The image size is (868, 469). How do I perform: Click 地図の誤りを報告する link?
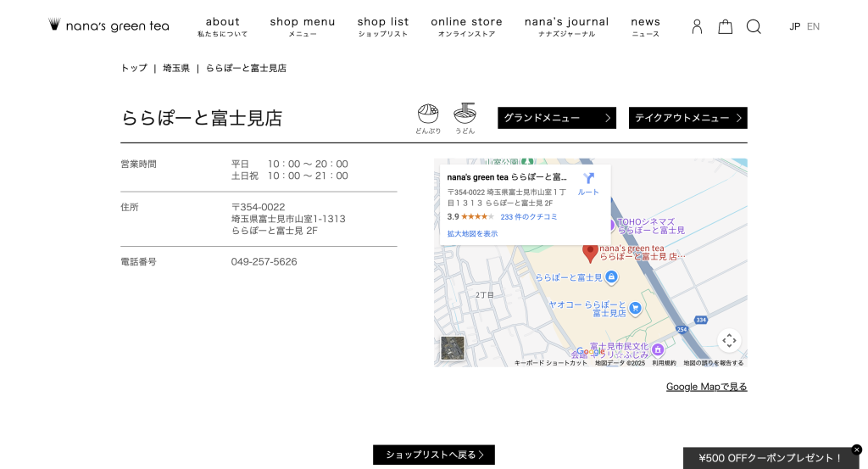[x=714, y=363]
